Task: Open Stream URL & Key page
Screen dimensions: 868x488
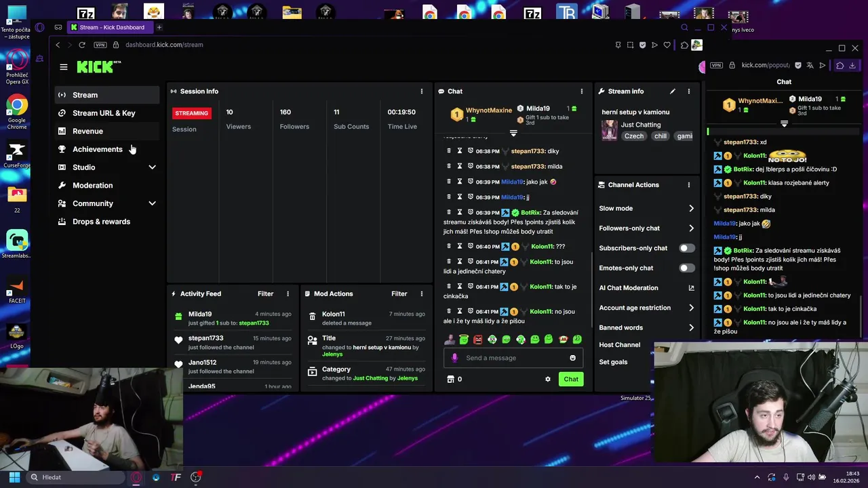Action: [107, 113]
